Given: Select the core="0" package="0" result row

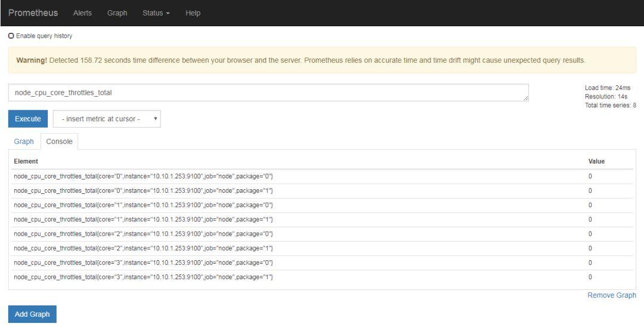Looking at the screenshot, I should 143,177.
